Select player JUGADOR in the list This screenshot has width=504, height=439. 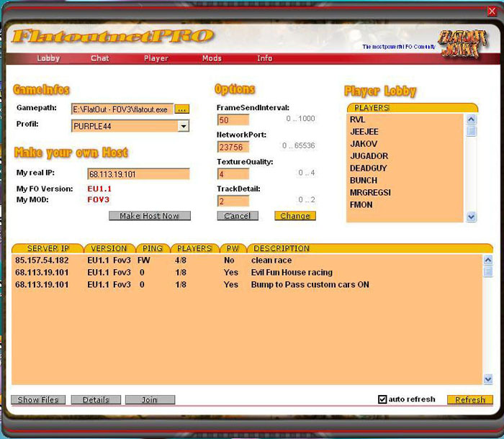coord(405,156)
